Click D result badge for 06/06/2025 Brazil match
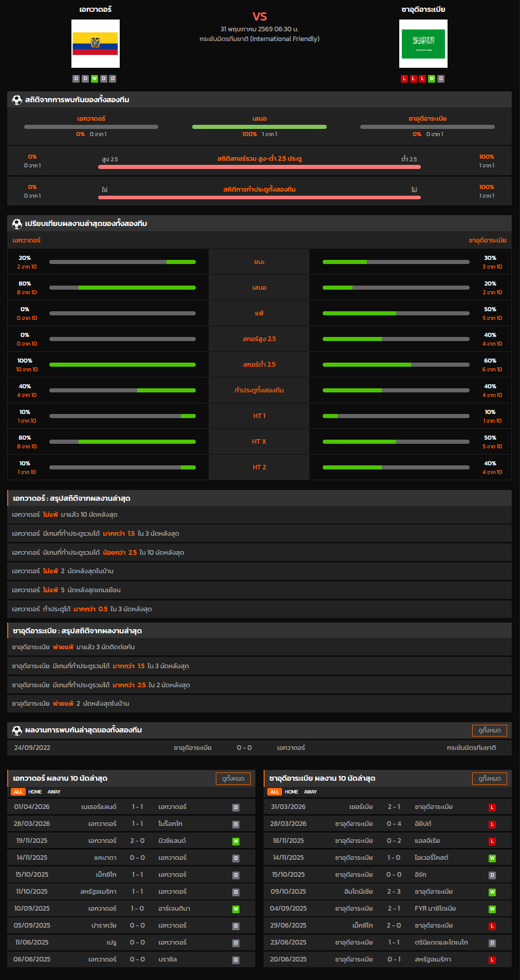Image resolution: width=520 pixels, height=980 pixels. coord(236,960)
